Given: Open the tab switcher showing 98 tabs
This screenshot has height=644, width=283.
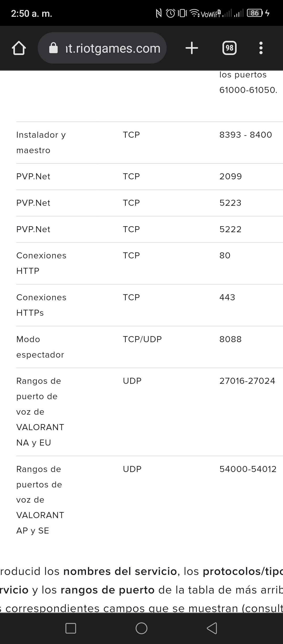Looking at the screenshot, I should tap(230, 48).
